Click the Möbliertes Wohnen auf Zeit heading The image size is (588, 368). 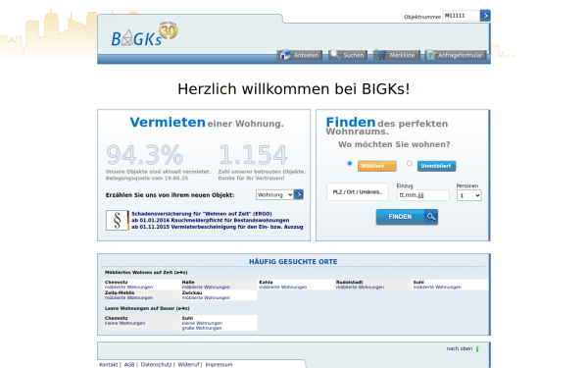(x=146, y=273)
